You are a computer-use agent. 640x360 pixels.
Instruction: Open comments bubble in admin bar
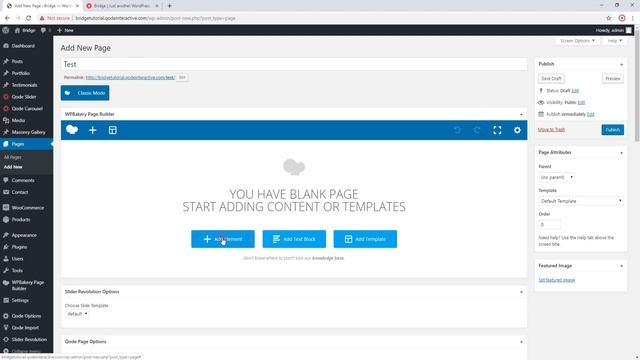(x=43, y=30)
